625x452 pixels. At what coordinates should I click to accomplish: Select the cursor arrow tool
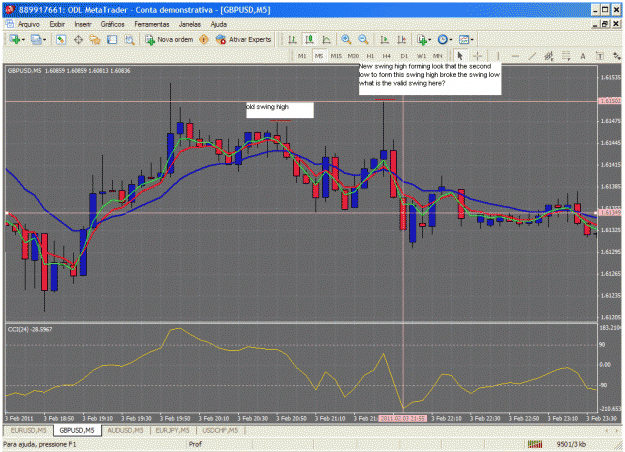click(460, 56)
